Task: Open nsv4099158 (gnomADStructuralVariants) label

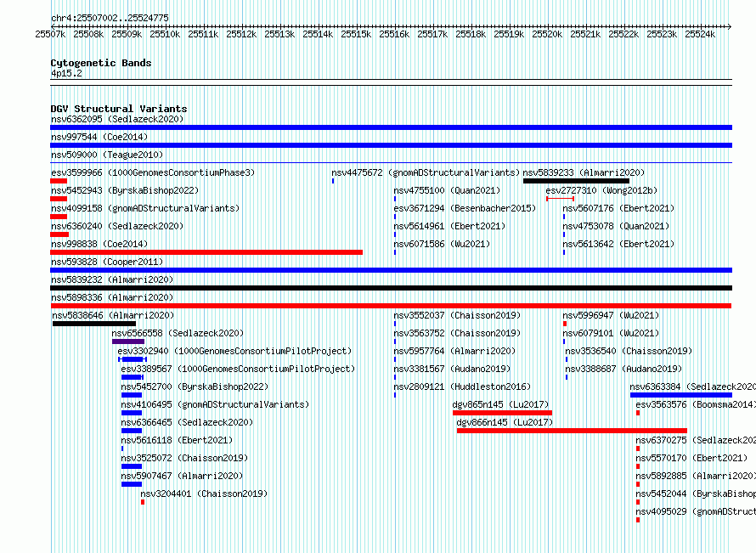Action: pyautogui.click(x=145, y=208)
